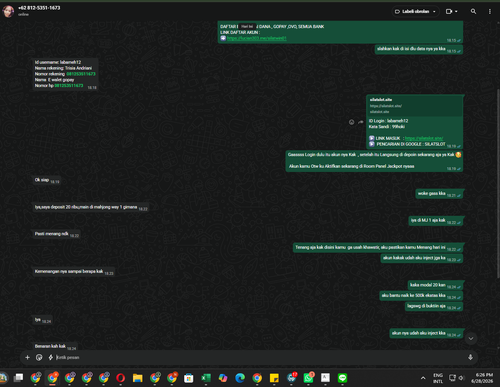Open Opera browser from taskbar
500x387 pixels.
tap(120, 378)
